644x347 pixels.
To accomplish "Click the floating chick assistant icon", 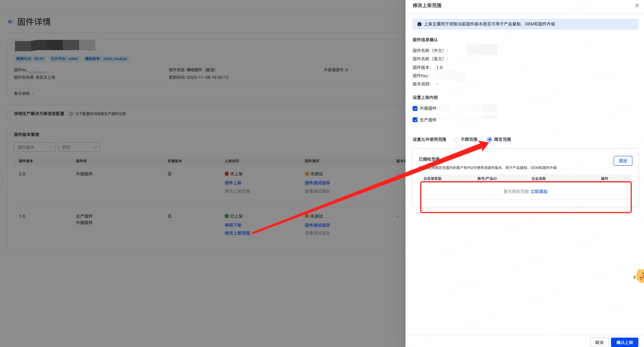I will click(x=640, y=277).
